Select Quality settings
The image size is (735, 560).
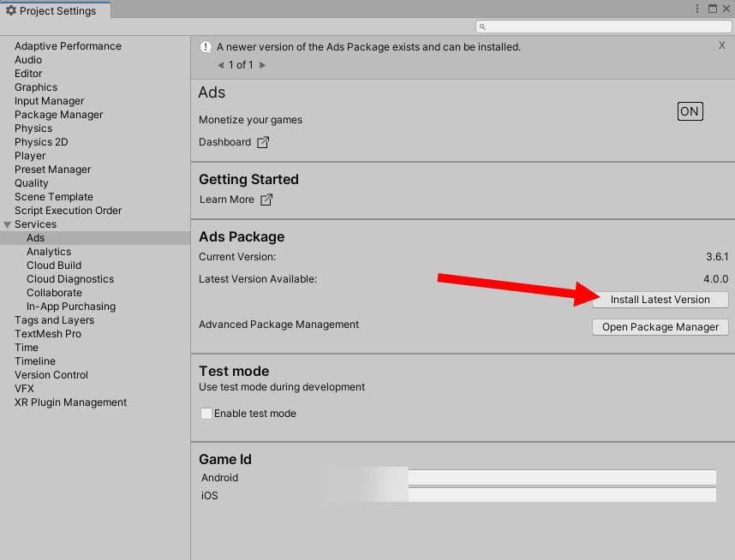click(x=32, y=183)
